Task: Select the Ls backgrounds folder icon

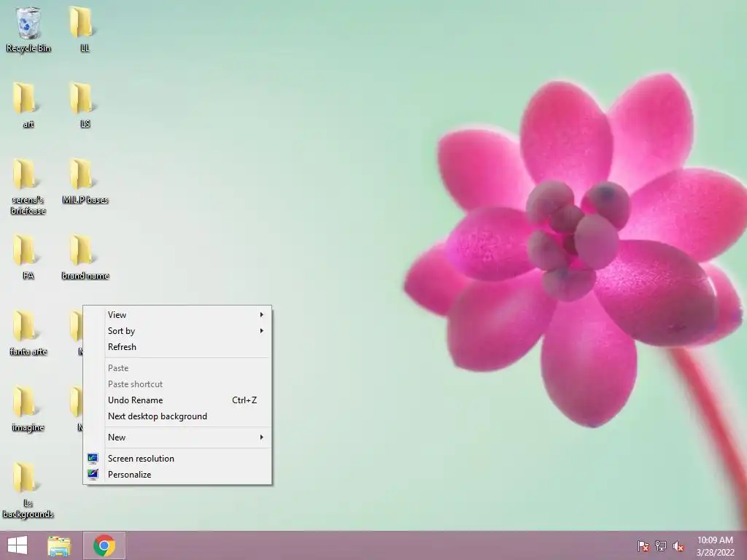Action: tap(28, 490)
